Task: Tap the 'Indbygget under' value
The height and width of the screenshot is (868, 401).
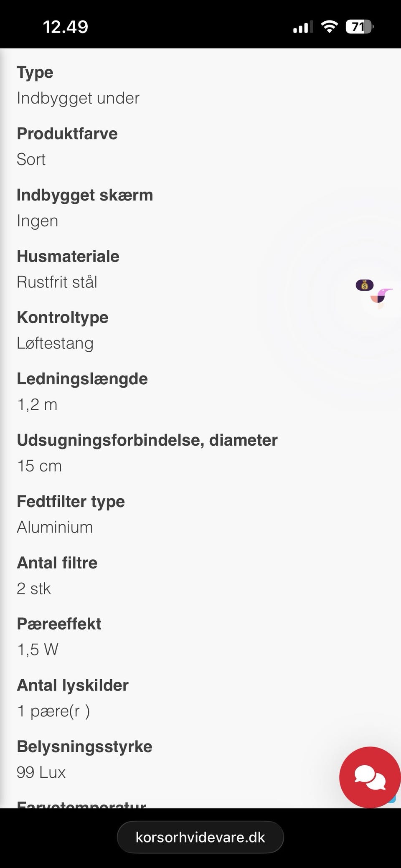Action: [78, 98]
